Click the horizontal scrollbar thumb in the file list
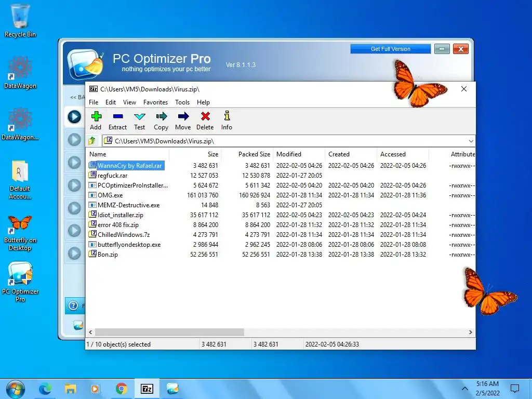Viewport: 532px width, 399px height. (169, 332)
